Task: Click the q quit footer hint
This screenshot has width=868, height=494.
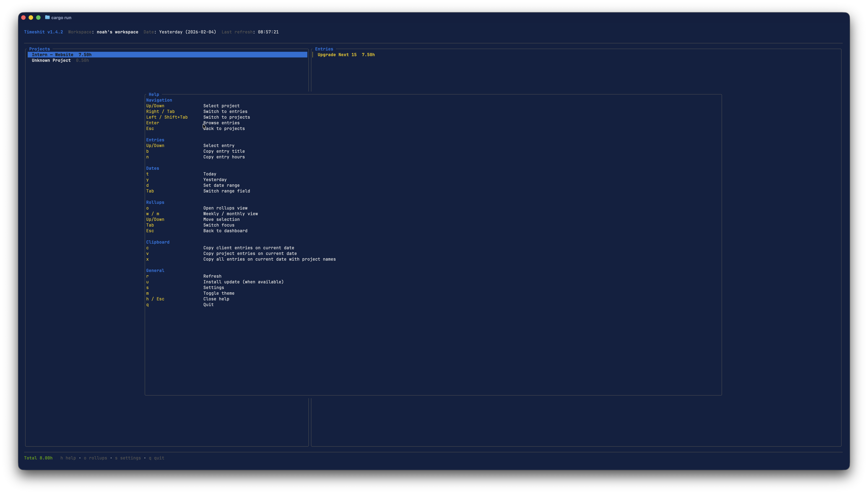Action: pyautogui.click(x=156, y=458)
